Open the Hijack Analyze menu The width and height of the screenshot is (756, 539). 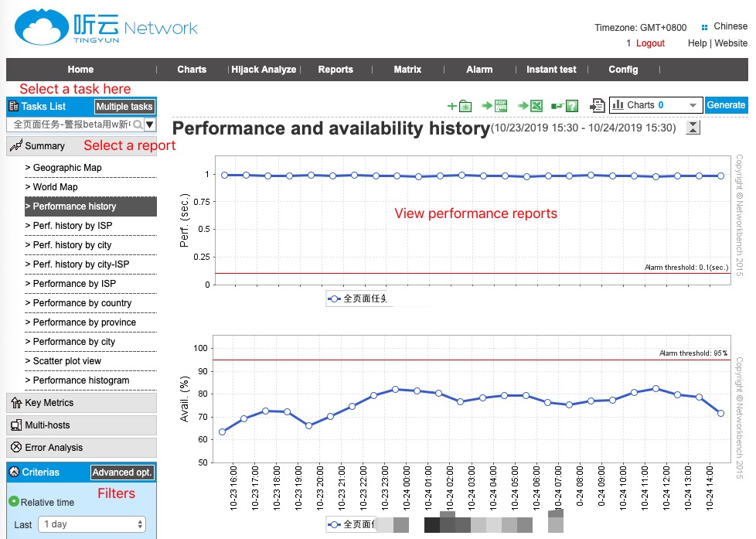click(x=264, y=70)
